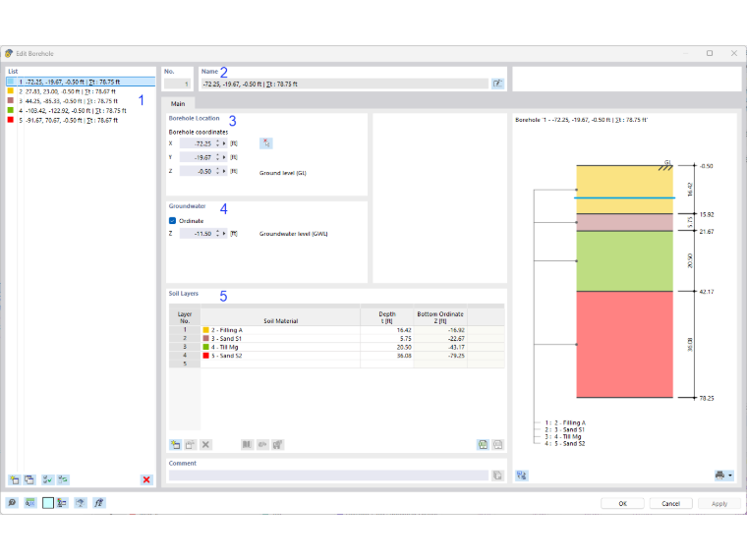Image resolution: width=747 pixels, height=560 pixels.
Task: Delete selected borehole with red X icon
Action: 146,479
